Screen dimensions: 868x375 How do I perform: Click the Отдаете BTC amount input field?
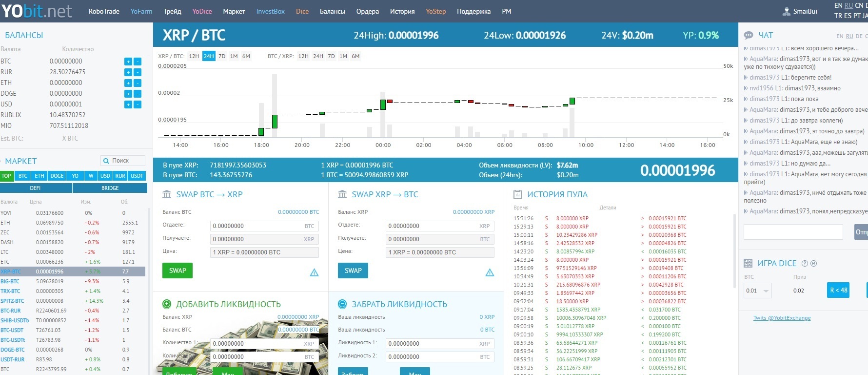[264, 226]
